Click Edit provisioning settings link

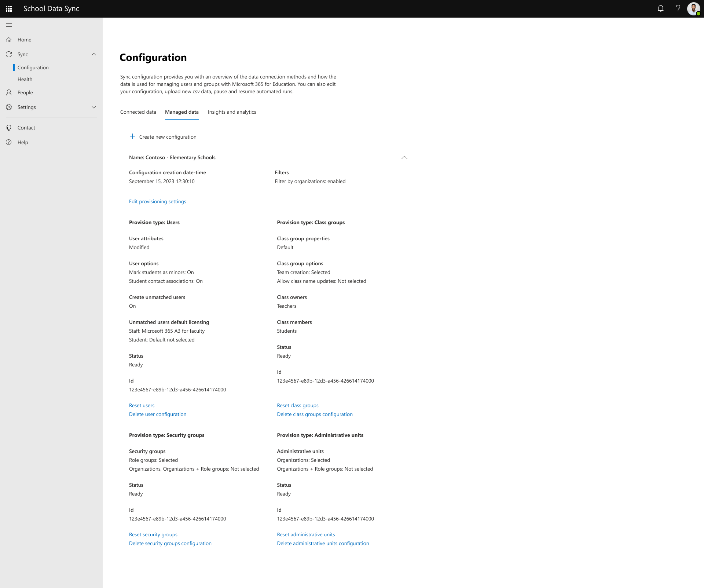pyautogui.click(x=157, y=201)
